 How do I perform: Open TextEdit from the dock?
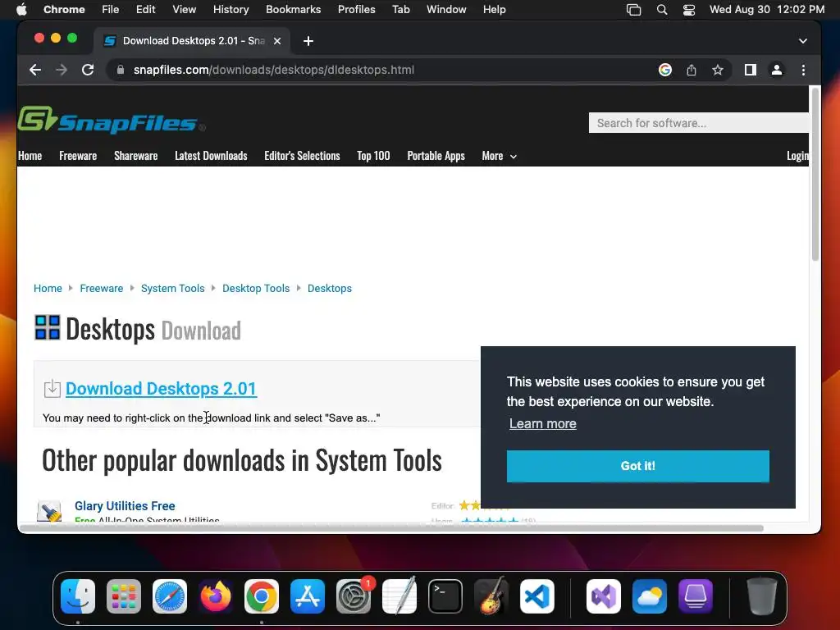pyautogui.click(x=399, y=596)
